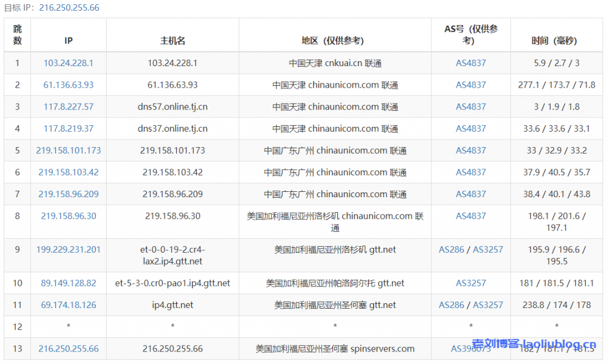Open the IP link 103.24.228.1
Viewport: 610px width, 364px height.
click(x=69, y=63)
